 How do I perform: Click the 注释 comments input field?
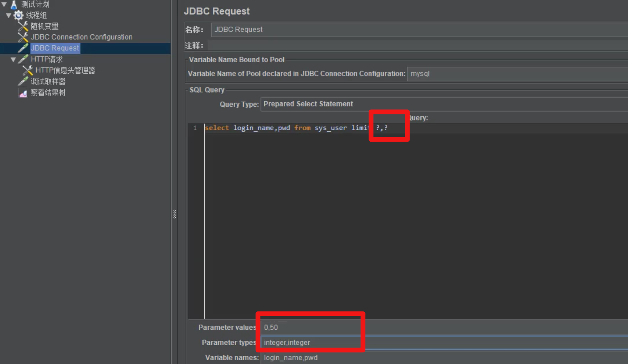click(x=418, y=45)
